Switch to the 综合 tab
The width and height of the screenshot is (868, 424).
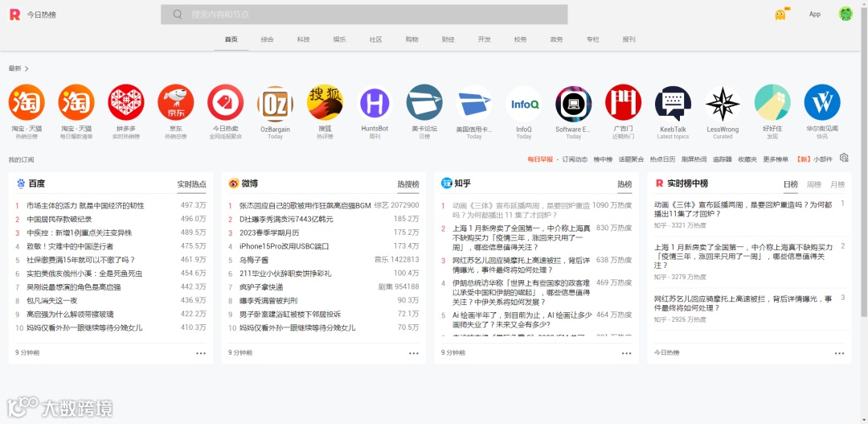(268, 39)
